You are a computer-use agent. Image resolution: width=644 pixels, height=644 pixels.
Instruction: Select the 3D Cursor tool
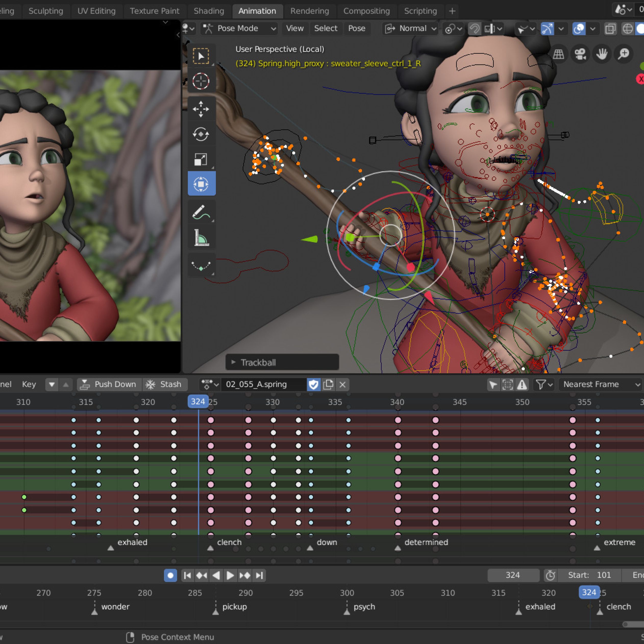coord(201,81)
